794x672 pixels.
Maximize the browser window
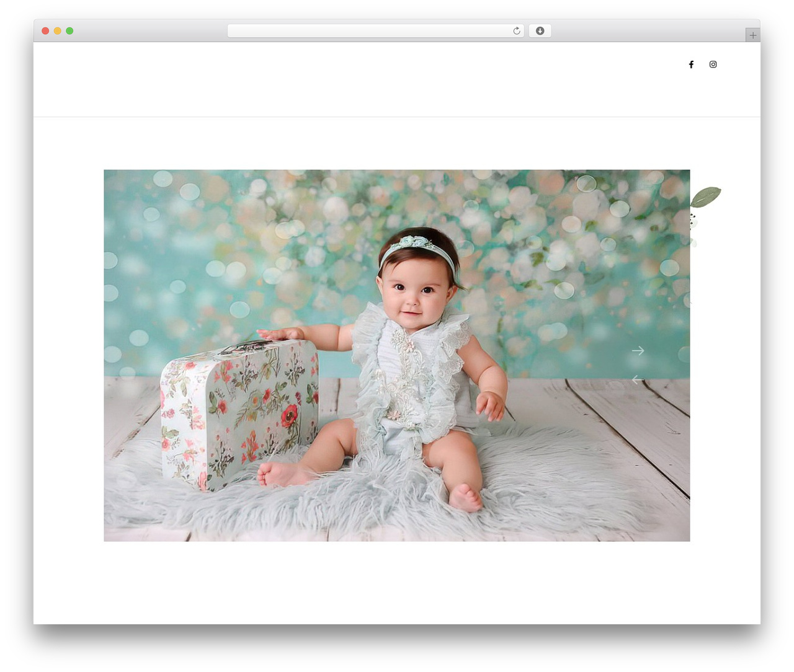click(x=69, y=31)
